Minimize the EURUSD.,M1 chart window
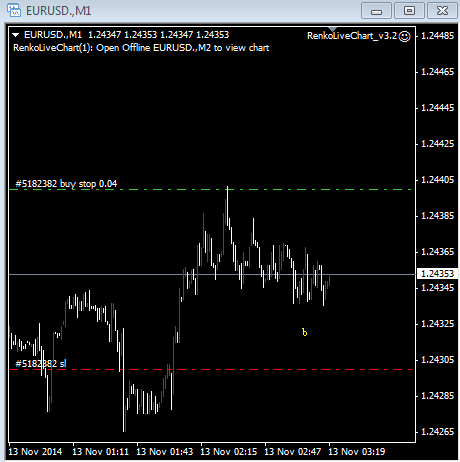Viewport: 460px width, 462px height. [376, 11]
